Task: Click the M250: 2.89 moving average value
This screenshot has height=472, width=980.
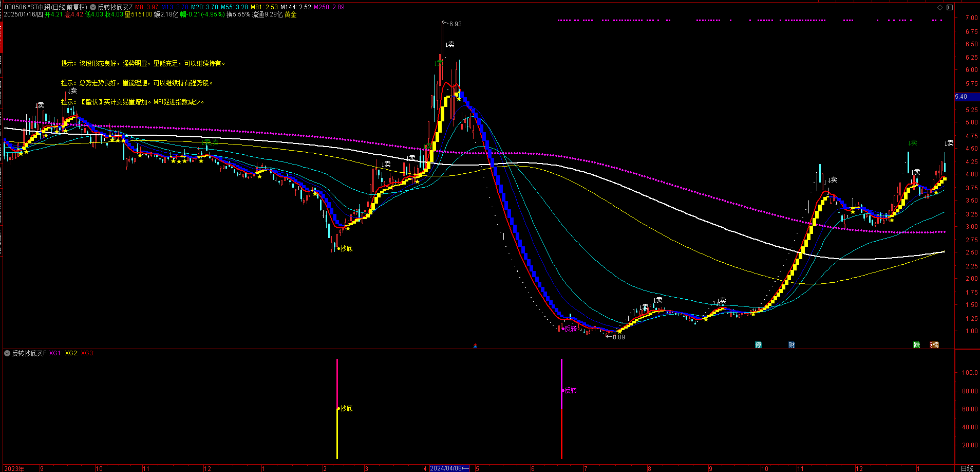Action: 329,7
